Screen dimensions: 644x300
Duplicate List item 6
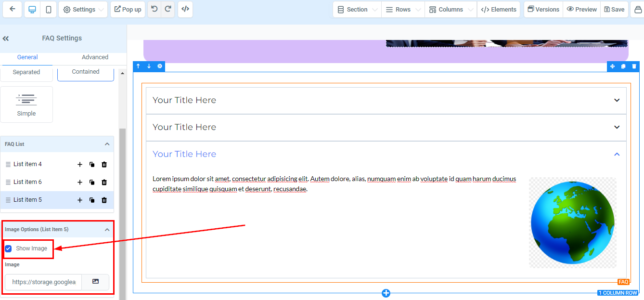92,183
